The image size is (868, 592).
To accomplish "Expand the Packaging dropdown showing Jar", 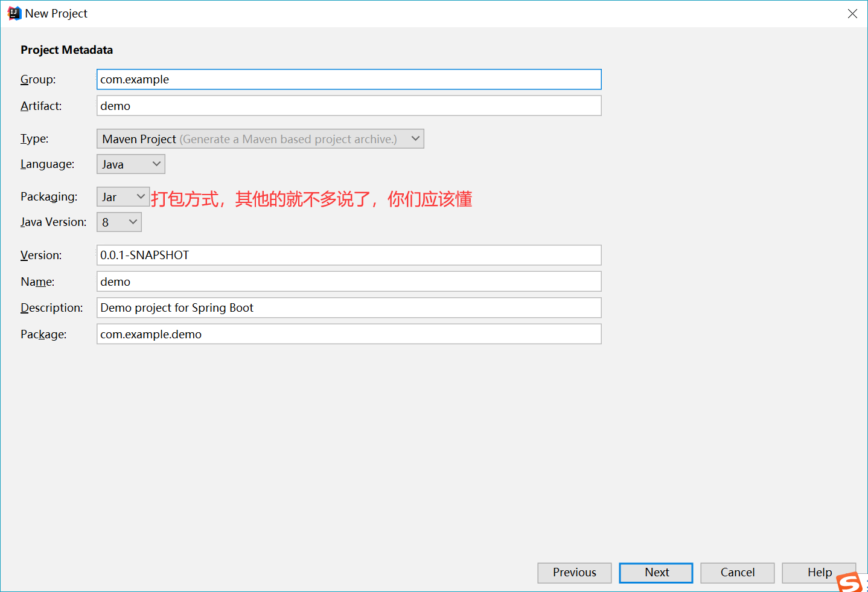I will point(123,197).
